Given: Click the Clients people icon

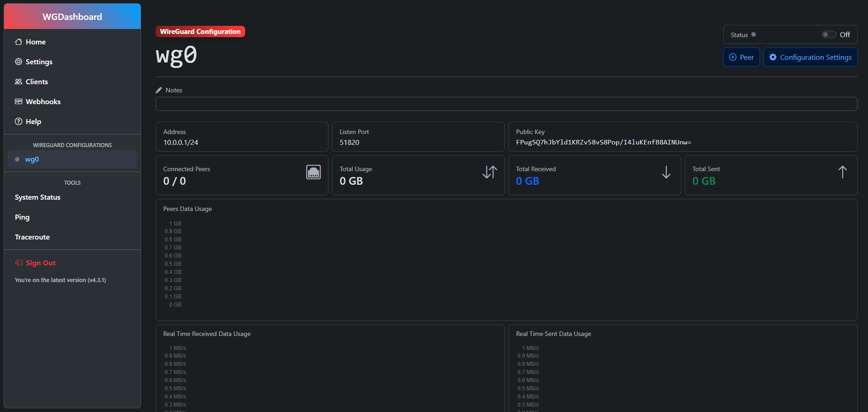Looking at the screenshot, I should click(x=19, y=81).
